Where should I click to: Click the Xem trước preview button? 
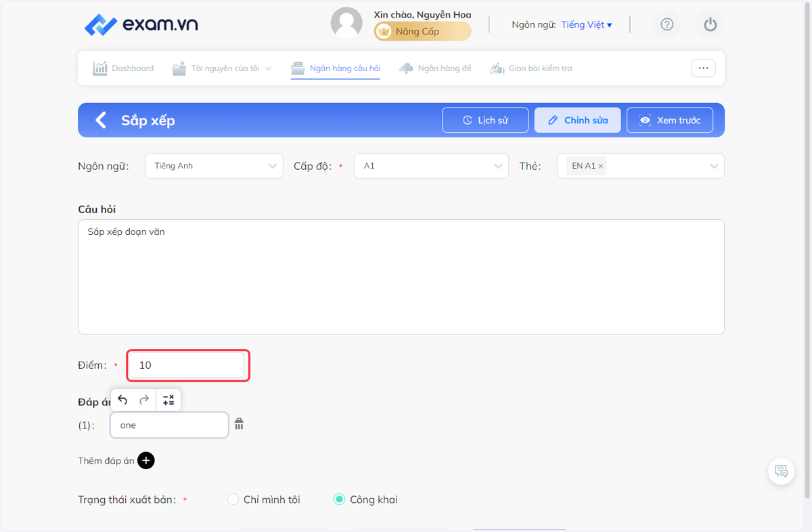click(x=670, y=120)
